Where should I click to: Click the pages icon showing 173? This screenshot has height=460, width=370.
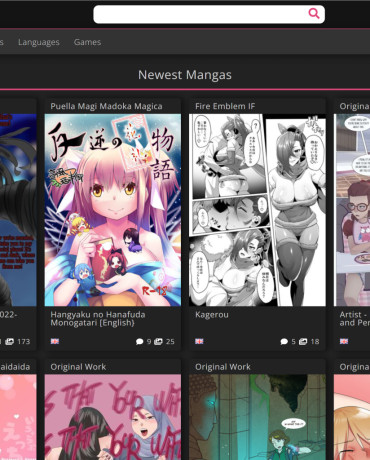click(x=10, y=341)
